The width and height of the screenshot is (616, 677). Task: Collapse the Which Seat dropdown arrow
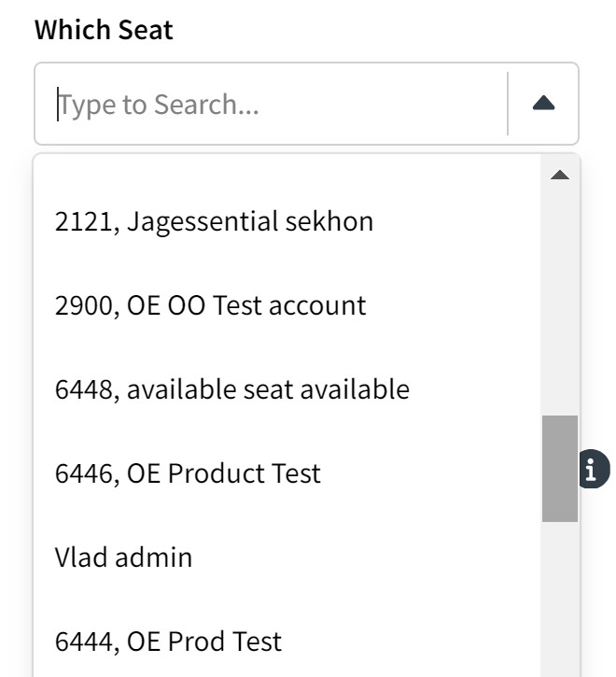pos(543,104)
